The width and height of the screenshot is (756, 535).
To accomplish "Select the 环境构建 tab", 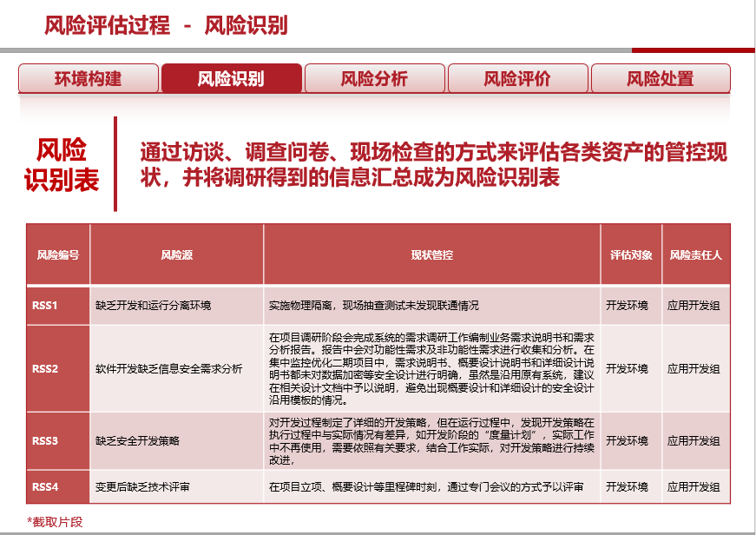I will coord(89,78).
